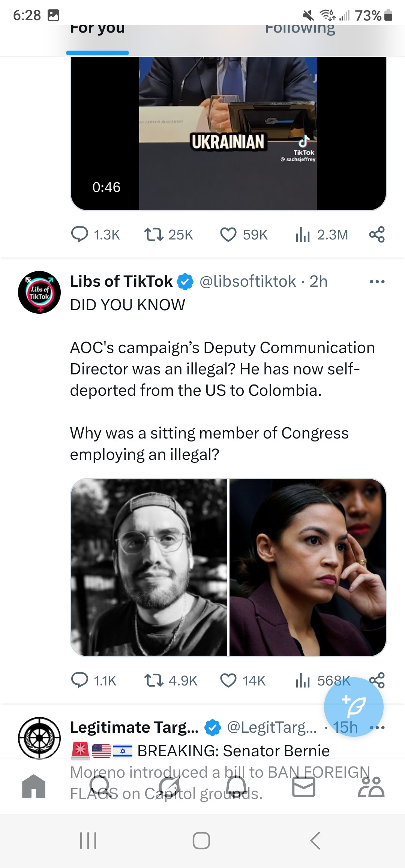Viewport: 405px width, 868px height.
Task: Tap the floating compose new post button
Action: coord(354,707)
